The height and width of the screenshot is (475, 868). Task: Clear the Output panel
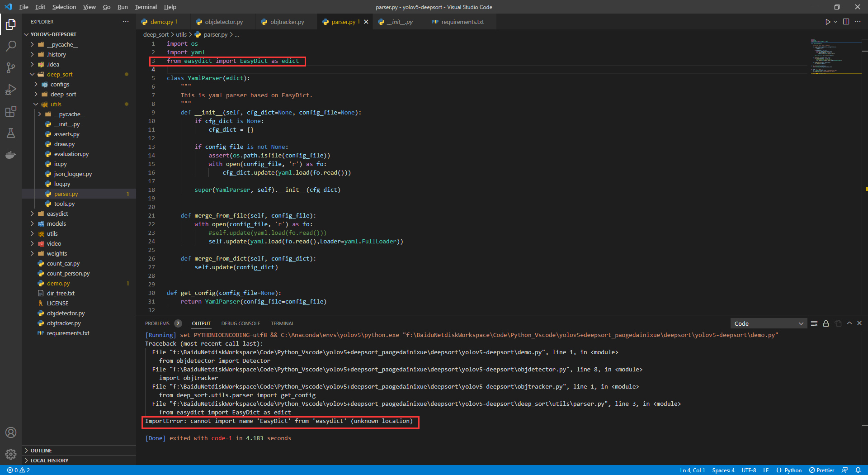[x=815, y=323]
